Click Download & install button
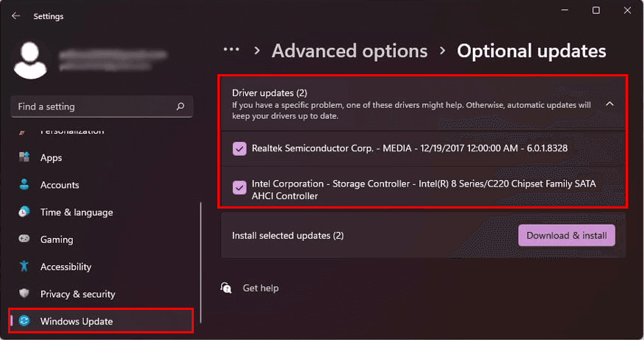This screenshot has height=340, width=644. [x=566, y=236]
